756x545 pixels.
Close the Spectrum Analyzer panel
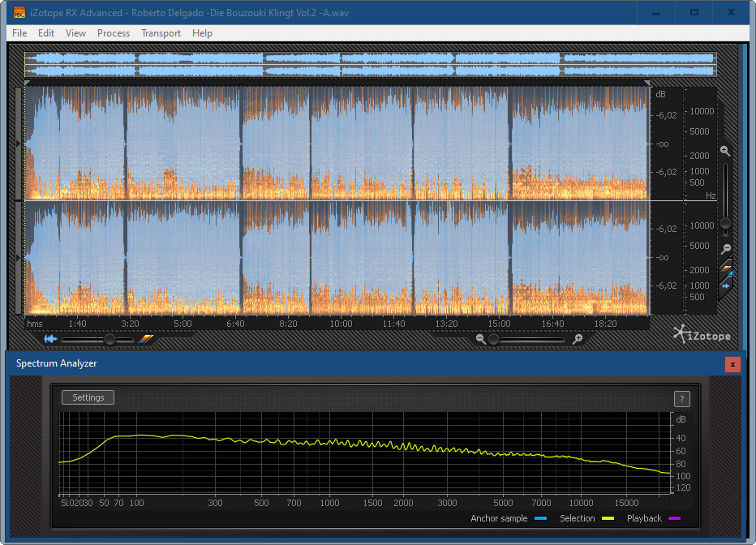coord(732,364)
